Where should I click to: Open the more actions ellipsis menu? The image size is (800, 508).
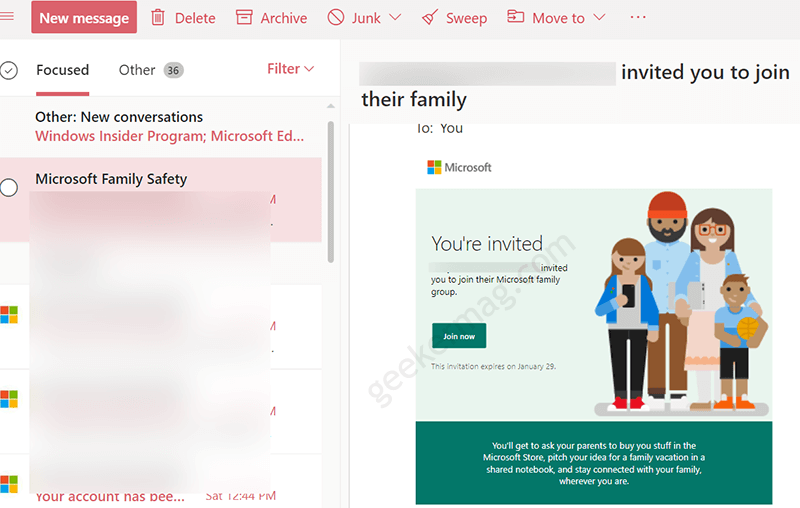point(638,17)
